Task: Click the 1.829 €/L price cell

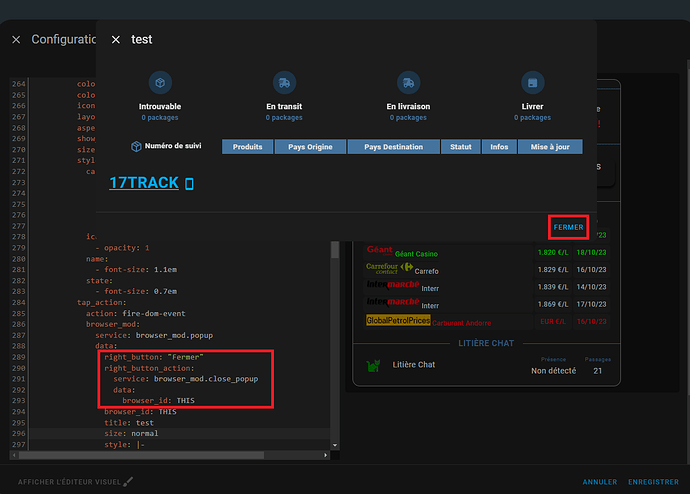Action: click(553, 270)
